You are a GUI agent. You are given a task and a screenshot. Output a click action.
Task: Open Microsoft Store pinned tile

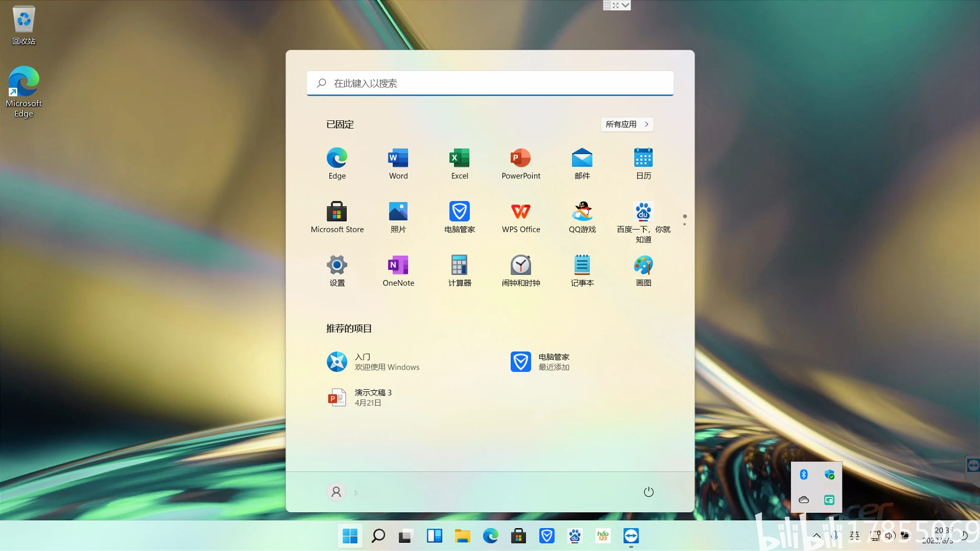pos(337,217)
